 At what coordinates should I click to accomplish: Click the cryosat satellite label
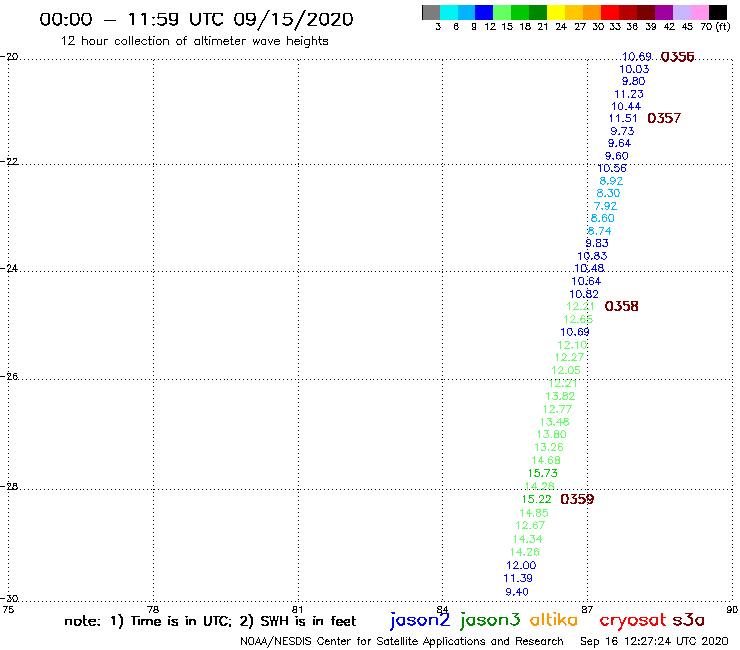[x=633, y=621]
